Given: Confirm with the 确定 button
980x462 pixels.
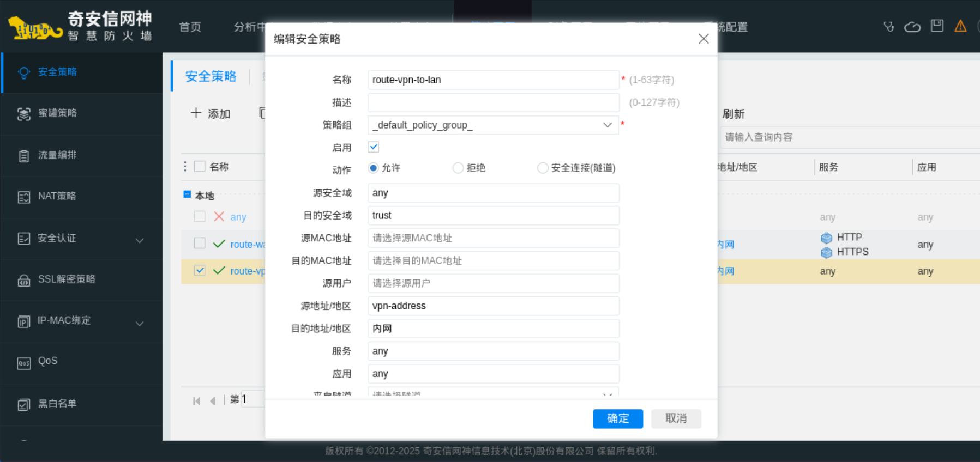Looking at the screenshot, I should pos(617,418).
